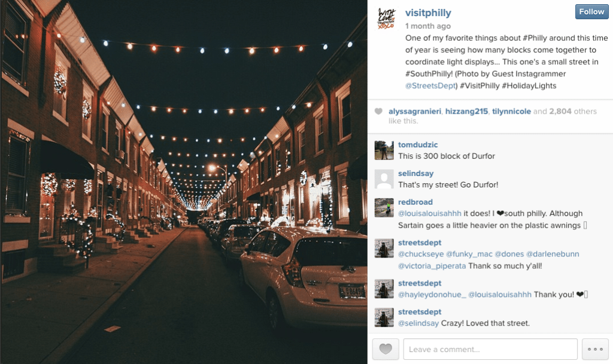
Task: Click the @louisalouisahhh mention in redbroad's comment
Action: [x=430, y=214]
